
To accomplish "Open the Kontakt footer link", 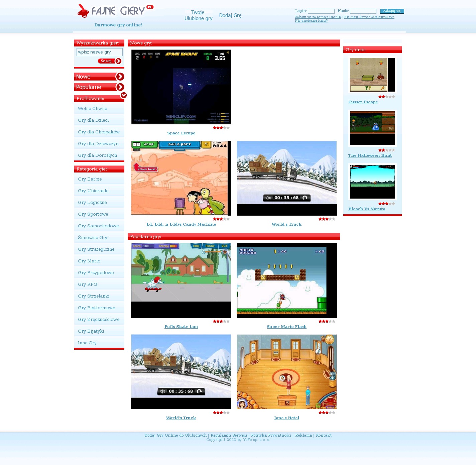I will pos(324,435).
